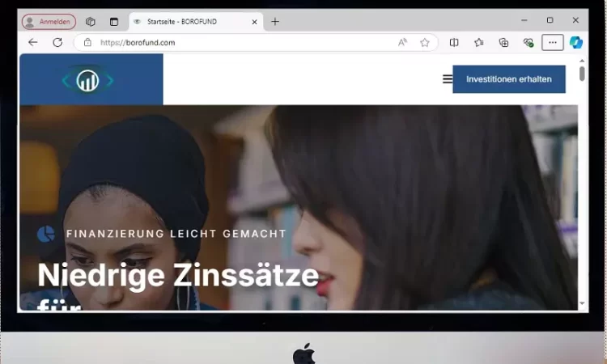607x364 pixels.
Task: Maximize the browser window
Action: pos(550,20)
